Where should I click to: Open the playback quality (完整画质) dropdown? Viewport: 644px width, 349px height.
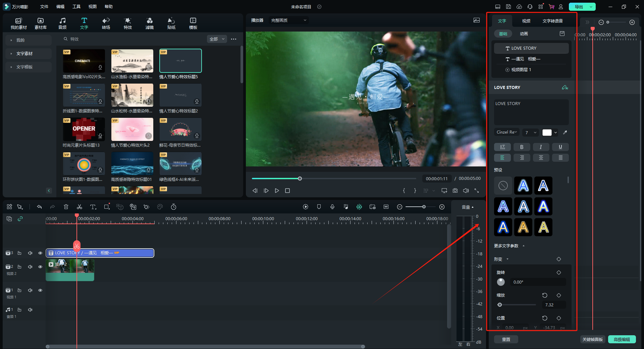click(288, 20)
